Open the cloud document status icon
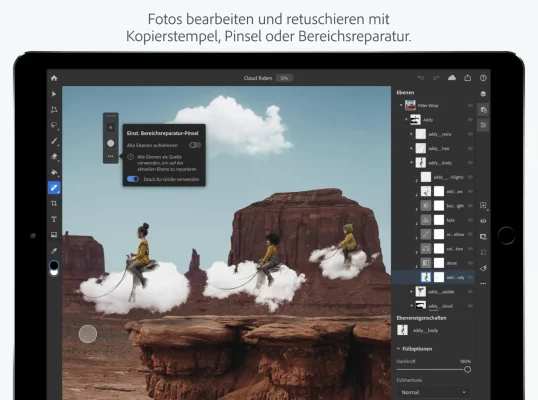538x400 pixels. [452, 78]
